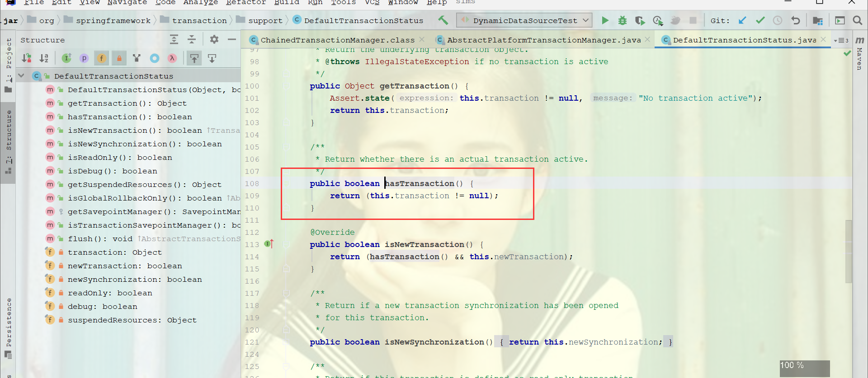Toggle Show Lambdas filter in Structure
This screenshot has width=868, height=378.
(172, 58)
